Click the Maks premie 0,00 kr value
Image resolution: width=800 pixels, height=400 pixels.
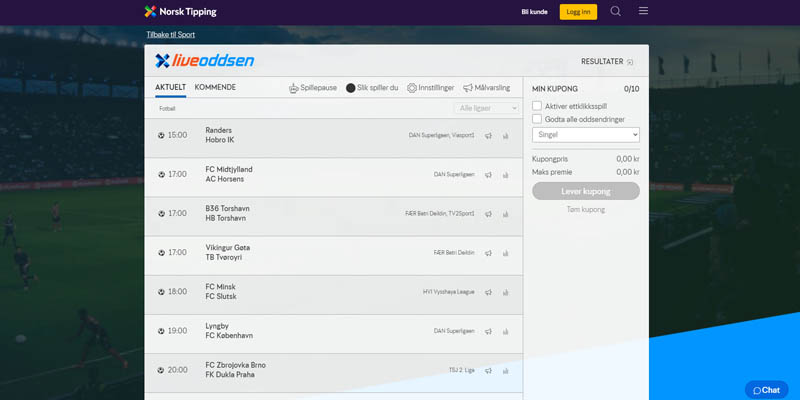628,172
